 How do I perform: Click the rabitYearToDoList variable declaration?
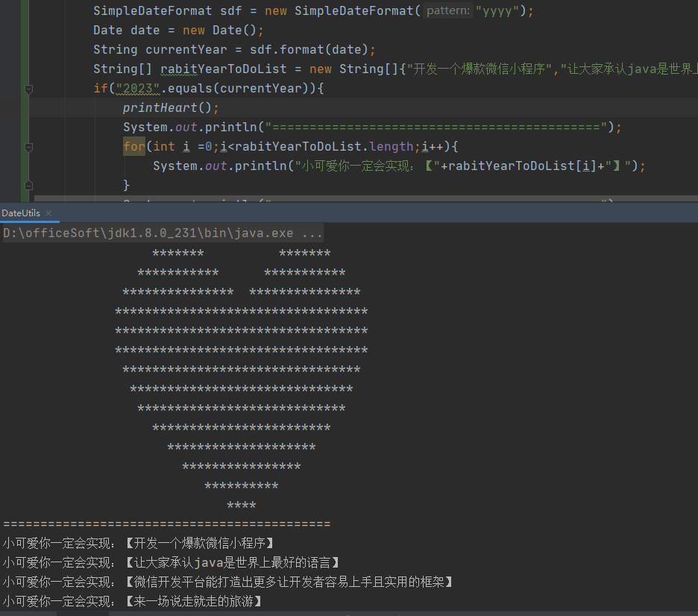(x=224, y=69)
